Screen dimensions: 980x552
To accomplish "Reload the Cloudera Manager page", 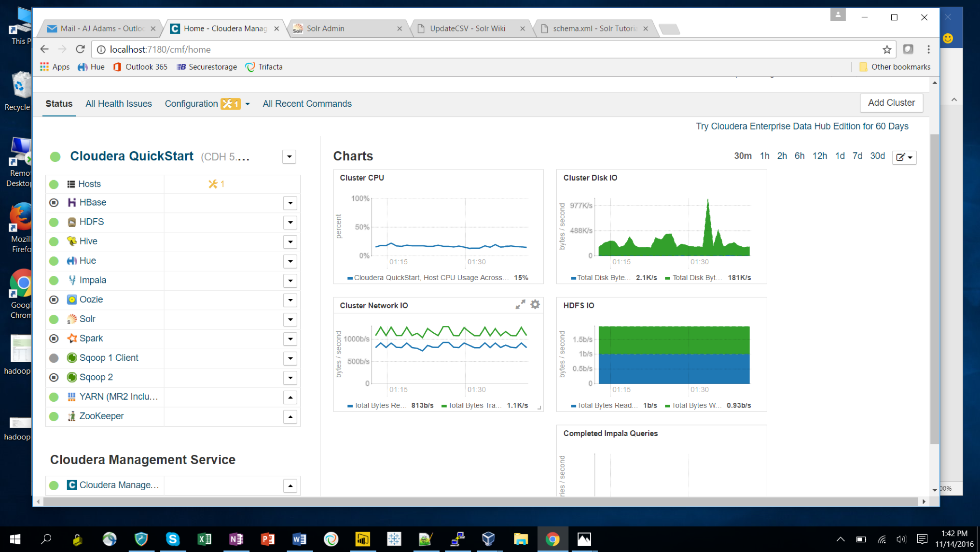I will (81, 49).
